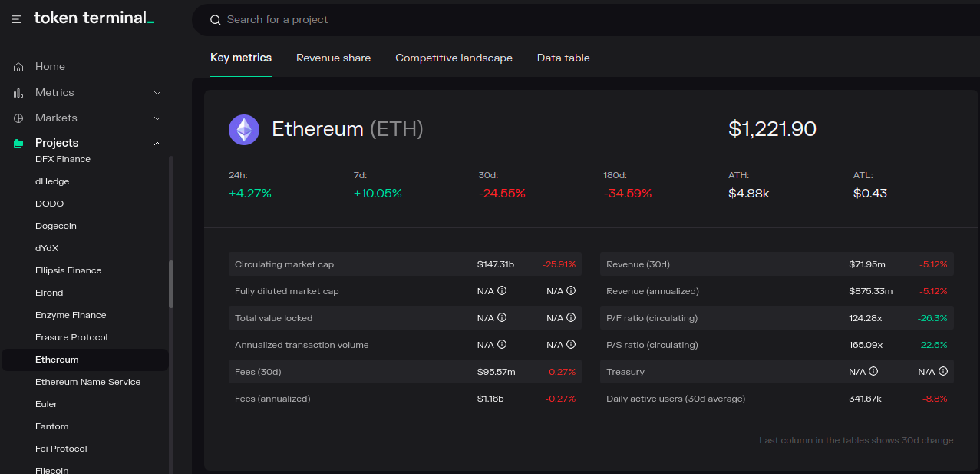
Task: Click the projects list scrollbar thumb
Action: pyautogui.click(x=171, y=283)
